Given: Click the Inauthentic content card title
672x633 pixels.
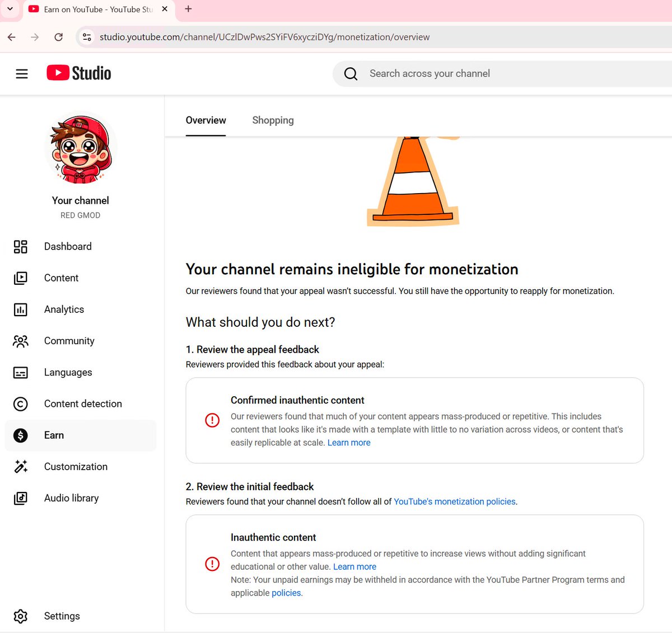Looking at the screenshot, I should (x=273, y=537).
